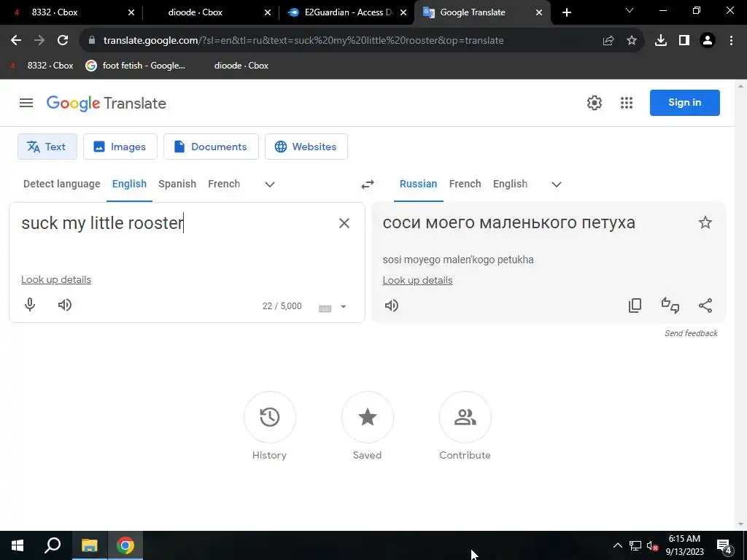The height and width of the screenshot is (560, 747).
Task: Swap source and target languages
Action: coord(368,184)
